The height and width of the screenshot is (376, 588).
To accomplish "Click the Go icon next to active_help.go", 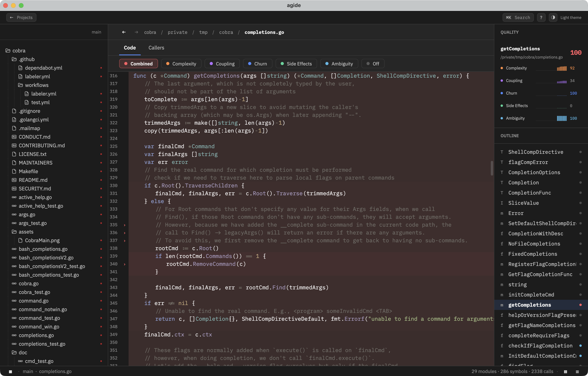I will [14, 197].
